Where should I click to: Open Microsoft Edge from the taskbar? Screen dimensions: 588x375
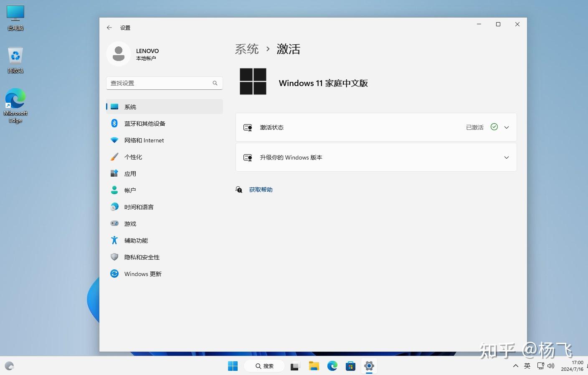pos(332,366)
